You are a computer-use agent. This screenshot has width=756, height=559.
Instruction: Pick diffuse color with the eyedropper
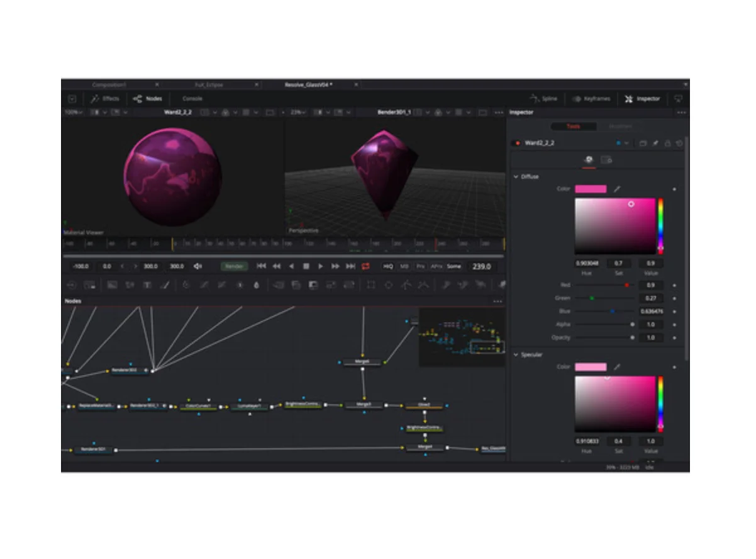617,189
